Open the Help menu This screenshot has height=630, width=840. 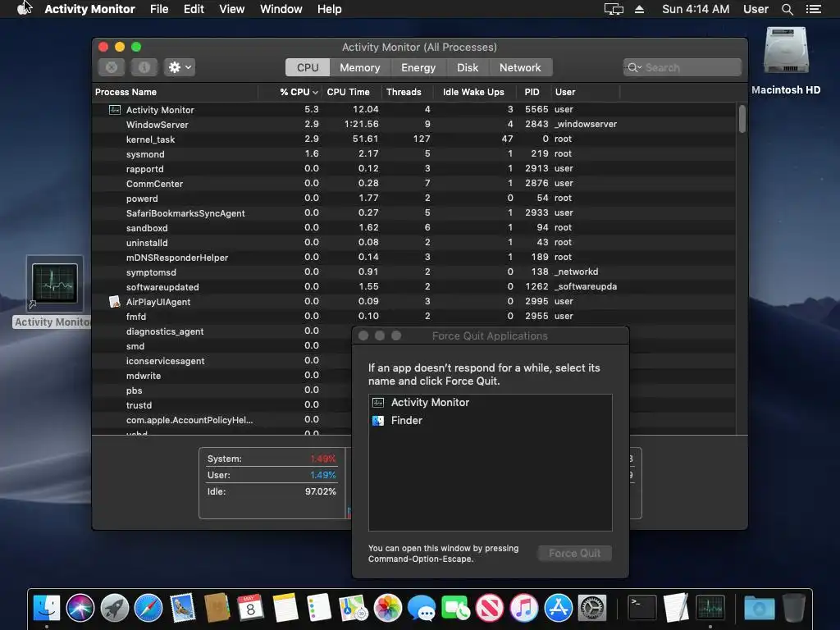coord(330,9)
